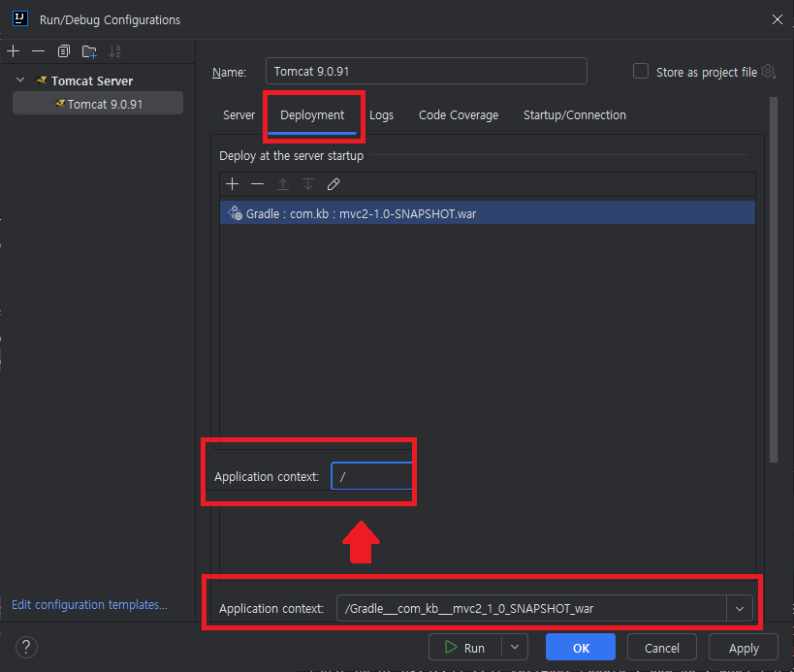Apply the configuration changes
This screenshot has height=672, width=794.
point(743,647)
